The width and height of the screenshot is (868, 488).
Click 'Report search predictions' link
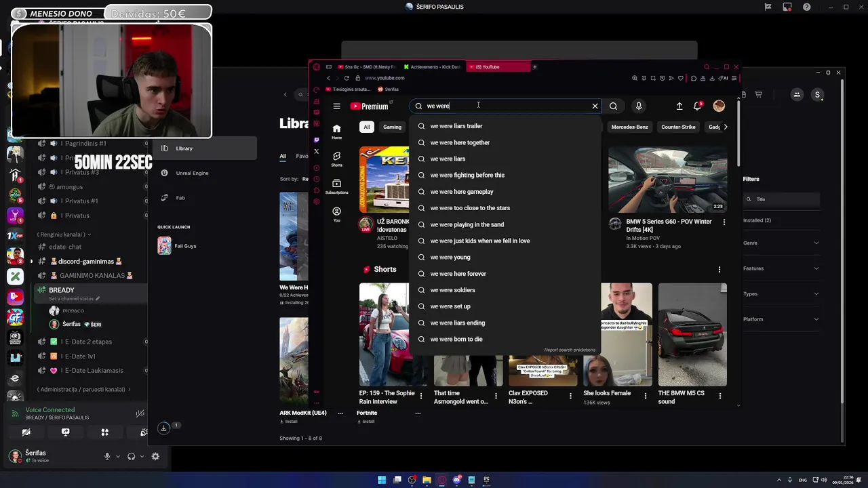pyautogui.click(x=570, y=350)
